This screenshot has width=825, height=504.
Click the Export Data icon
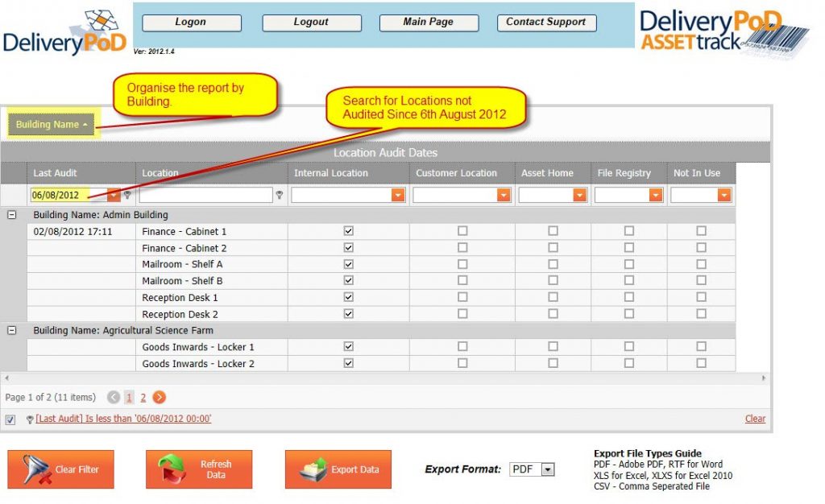click(x=314, y=468)
